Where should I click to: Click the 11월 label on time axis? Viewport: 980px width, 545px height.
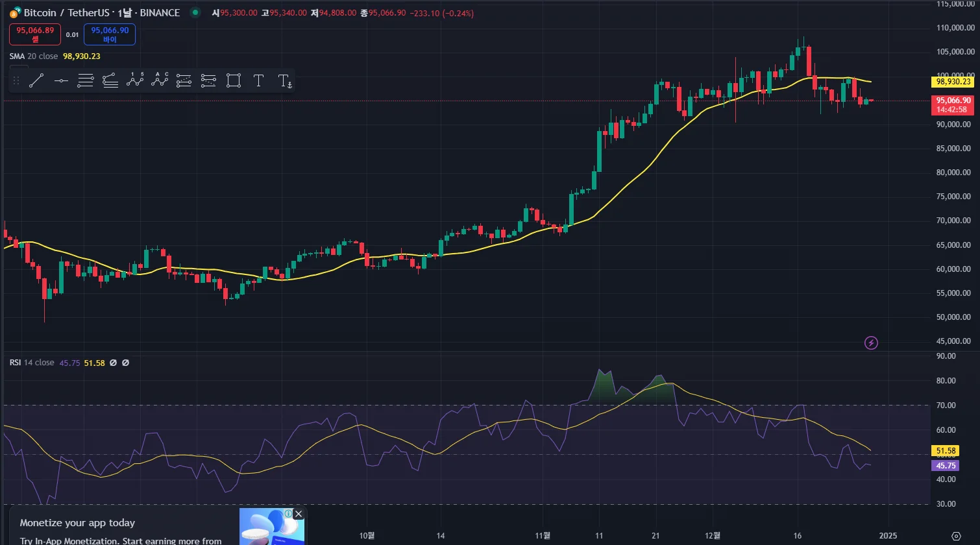(543, 535)
